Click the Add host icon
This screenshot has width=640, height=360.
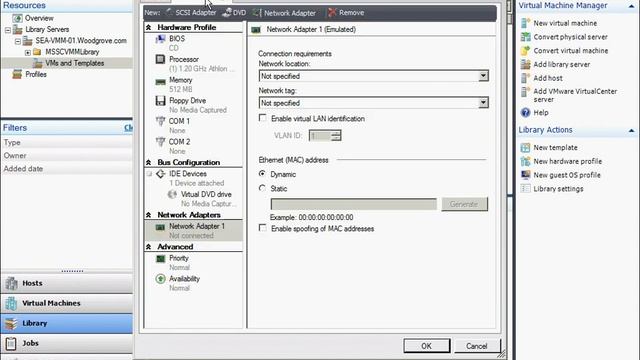pos(525,78)
